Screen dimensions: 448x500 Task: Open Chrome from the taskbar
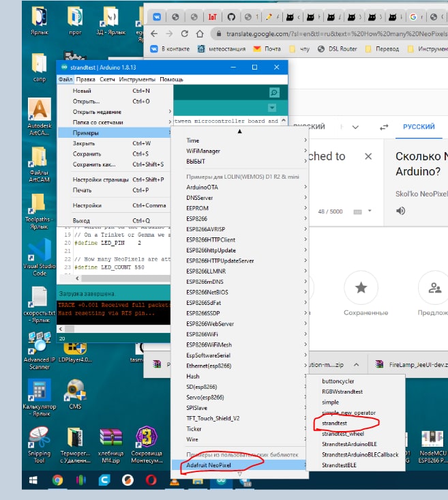[x=58, y=480]
